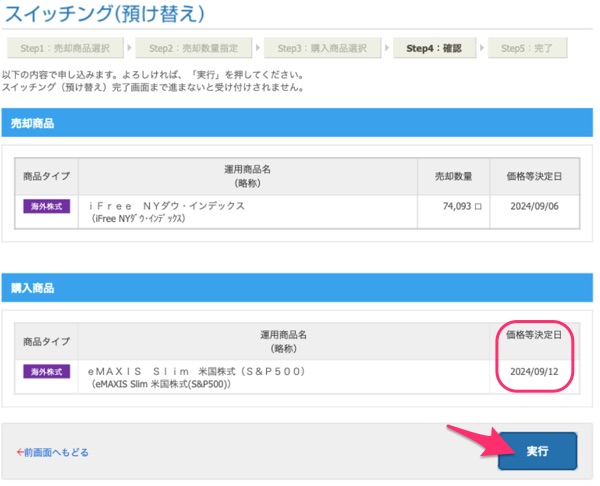
Task: Click the 購入商品 section header
Action: 297,288
